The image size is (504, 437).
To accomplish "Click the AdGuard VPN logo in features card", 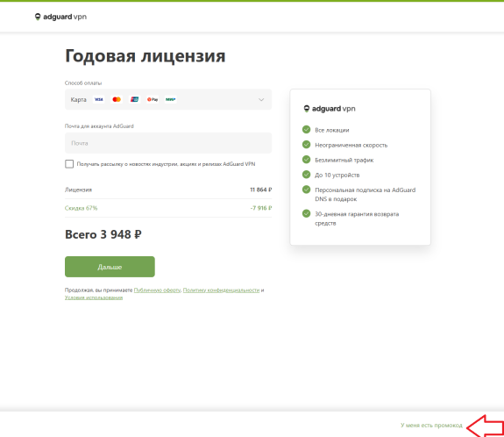I will tap(330, 109).
